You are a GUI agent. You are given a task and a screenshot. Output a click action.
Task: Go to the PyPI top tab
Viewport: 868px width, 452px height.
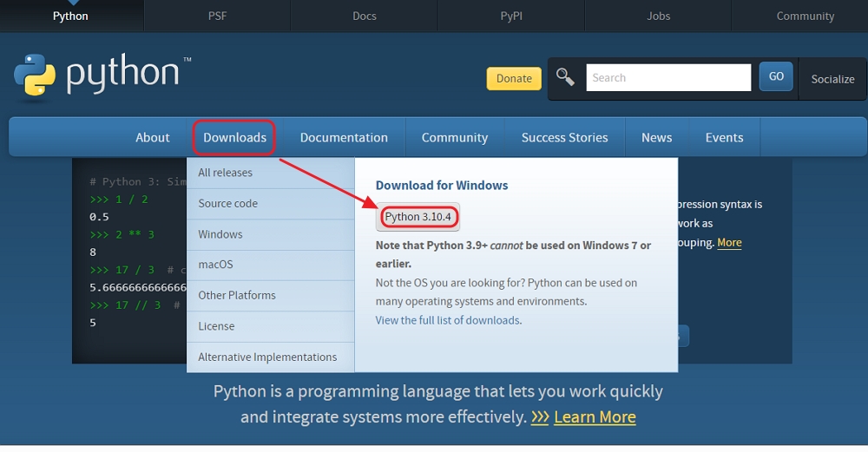click(x=511, y=16)
